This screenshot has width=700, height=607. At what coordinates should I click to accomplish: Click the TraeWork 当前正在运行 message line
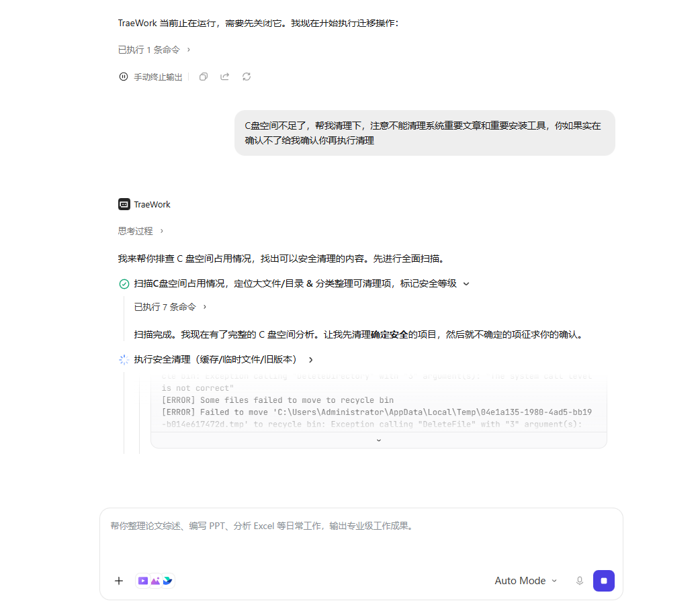pyautogui.click(x=258, y=24)
